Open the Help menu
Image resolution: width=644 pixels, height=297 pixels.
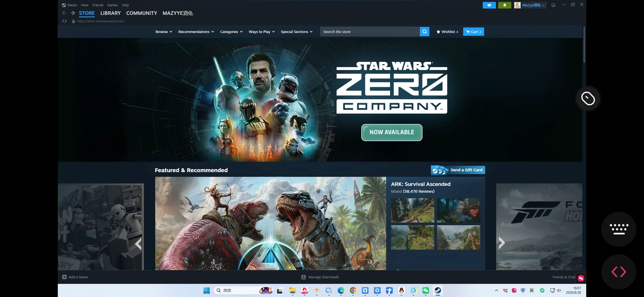click(125, 5)
